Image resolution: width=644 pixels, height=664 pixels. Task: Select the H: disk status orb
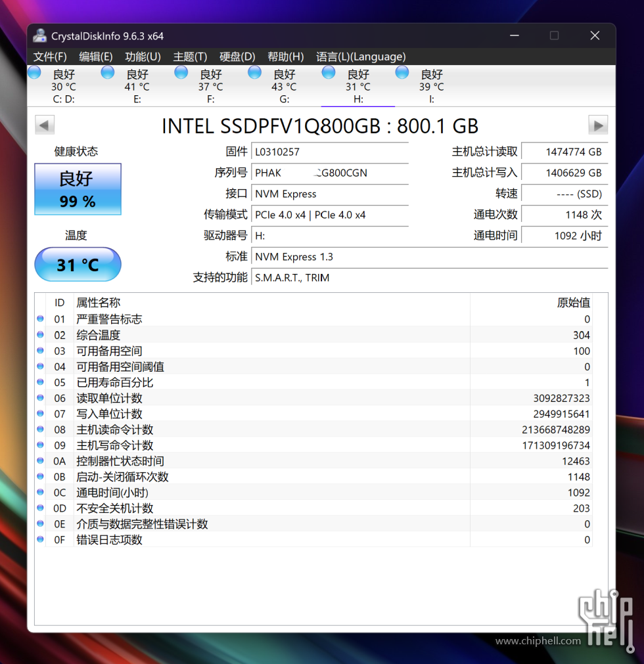(x=329, y=72)
